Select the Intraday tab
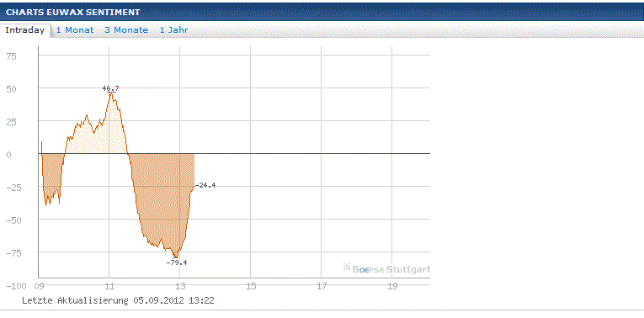Viewport: 644px width, 318px height. click(25, 30)
